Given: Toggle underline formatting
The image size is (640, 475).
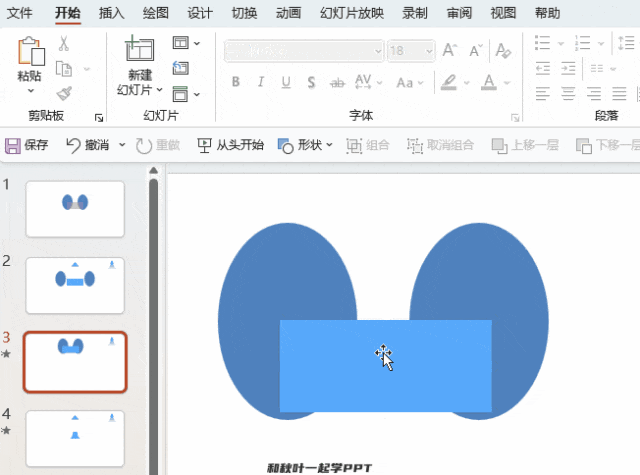Looking at the screenshot, I should pos(286,82).
